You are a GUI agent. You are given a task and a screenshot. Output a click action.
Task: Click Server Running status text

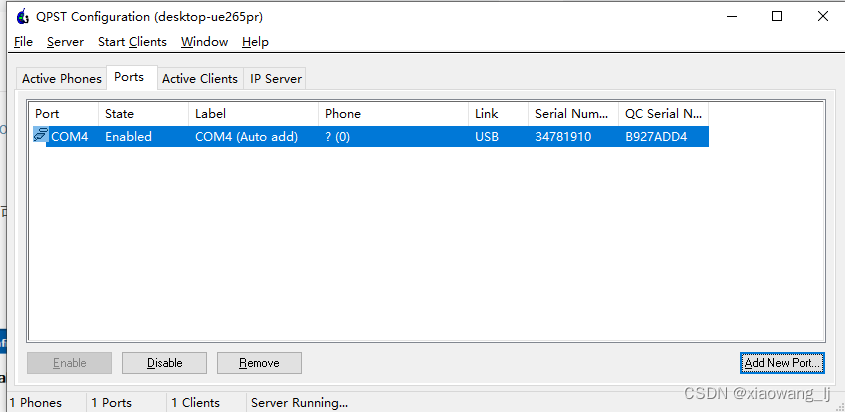[x=300, y=403]
